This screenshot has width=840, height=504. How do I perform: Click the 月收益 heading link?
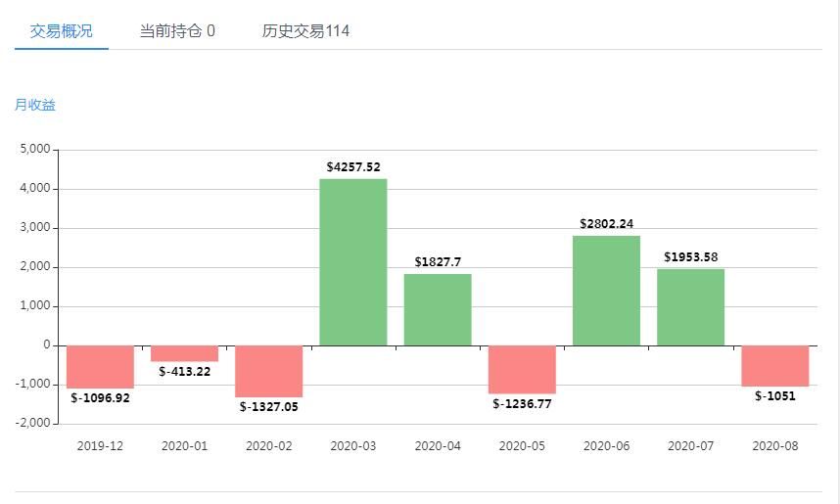click(x=35, y=105)
